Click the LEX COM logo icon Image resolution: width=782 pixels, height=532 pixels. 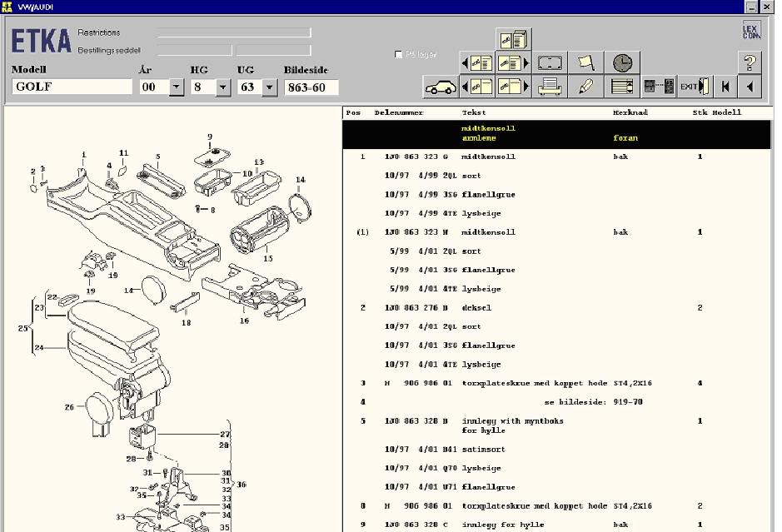click(751, 31)
